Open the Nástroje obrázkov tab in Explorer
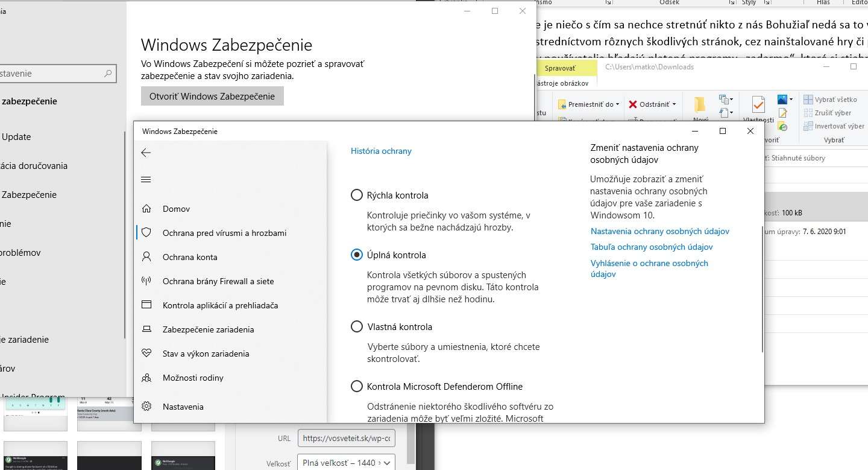Screen dimensions: 868x470 [563, 83]
